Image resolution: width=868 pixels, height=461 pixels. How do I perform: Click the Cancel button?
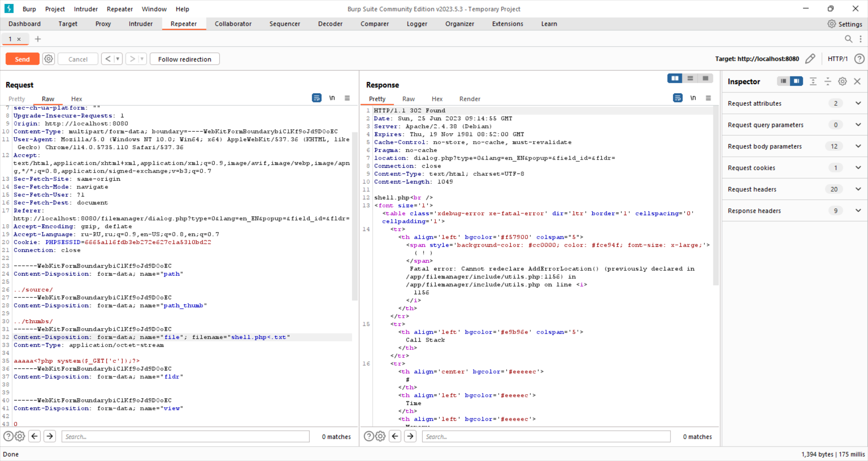click(78, 59)
